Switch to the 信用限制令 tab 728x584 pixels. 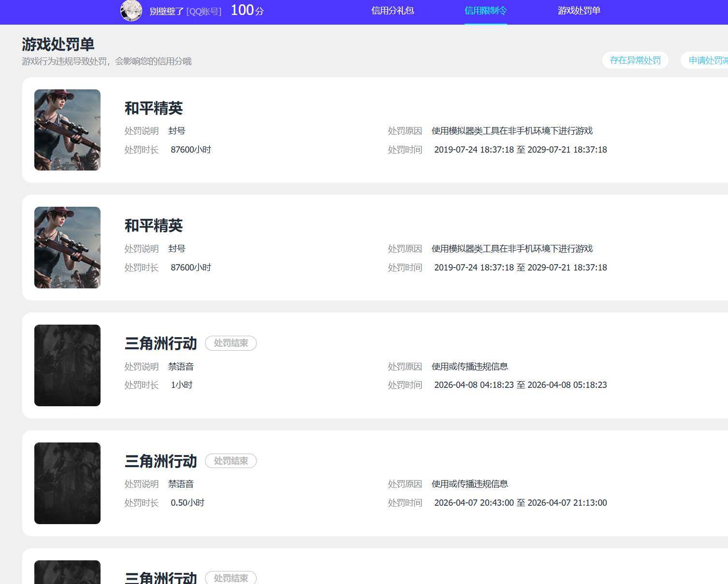coord(485,11)
